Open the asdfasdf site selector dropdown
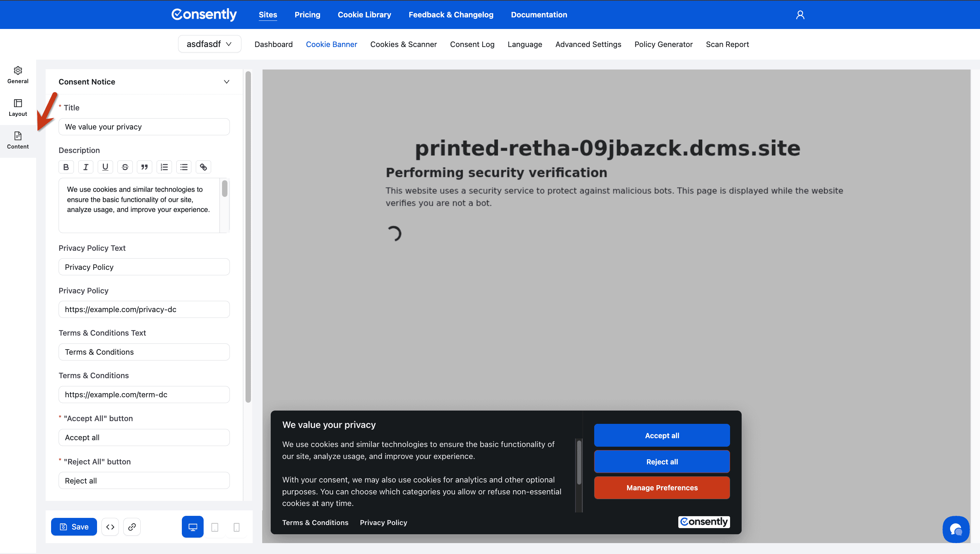 (209, 44)
